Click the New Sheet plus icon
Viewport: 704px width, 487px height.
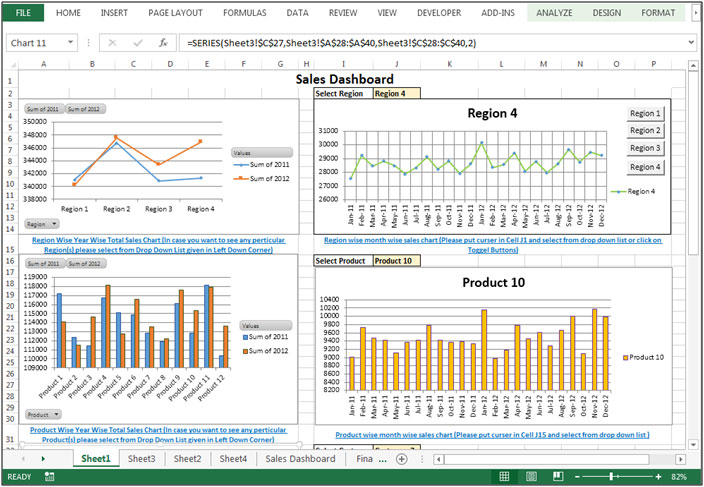(x=402, y=459)
